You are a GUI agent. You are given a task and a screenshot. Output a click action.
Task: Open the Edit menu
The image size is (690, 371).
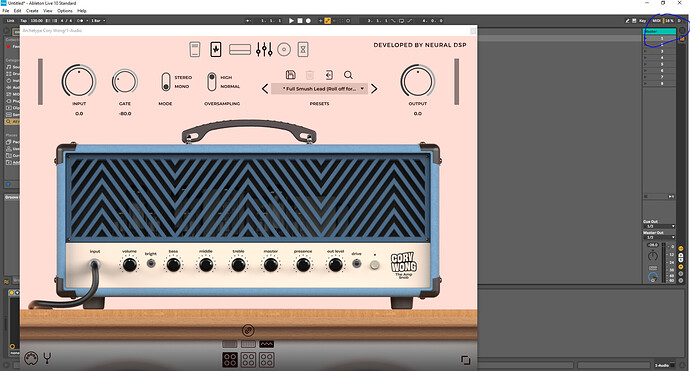tap(18, 11)
